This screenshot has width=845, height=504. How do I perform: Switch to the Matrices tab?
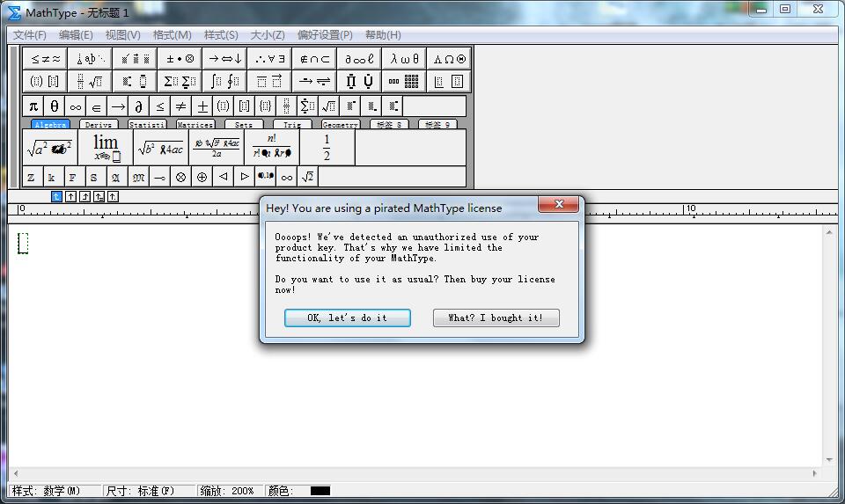195,125
